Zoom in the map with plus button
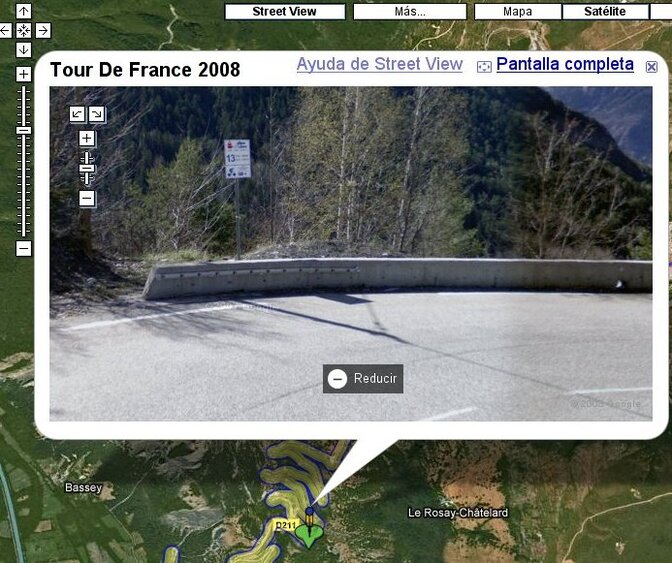 24,74
